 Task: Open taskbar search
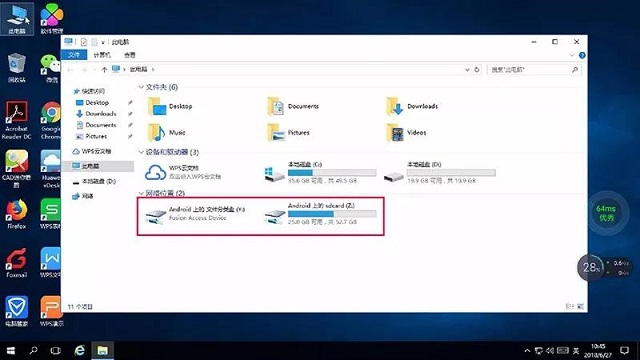click(x=33, y=351)
